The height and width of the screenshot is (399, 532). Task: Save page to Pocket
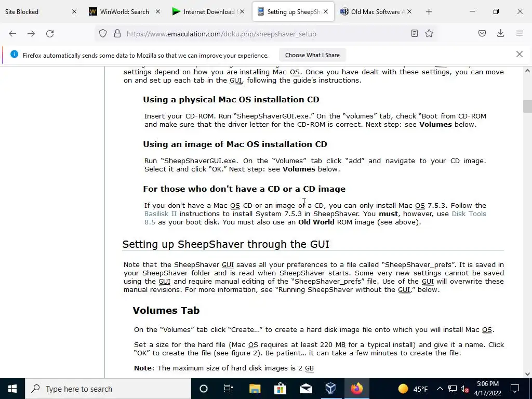[x=482, y=33]
